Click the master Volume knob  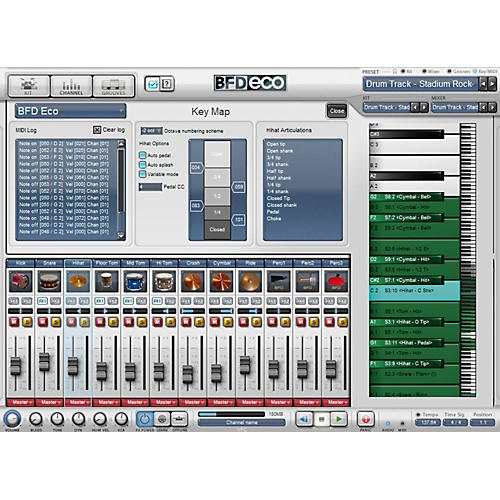(12, 419)
